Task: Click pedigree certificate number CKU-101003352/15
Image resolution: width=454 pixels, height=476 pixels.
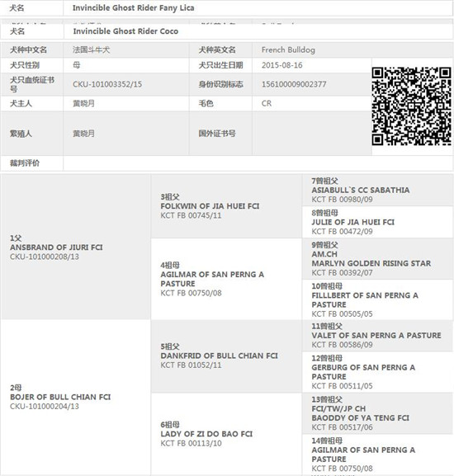Action: (107, 84)
